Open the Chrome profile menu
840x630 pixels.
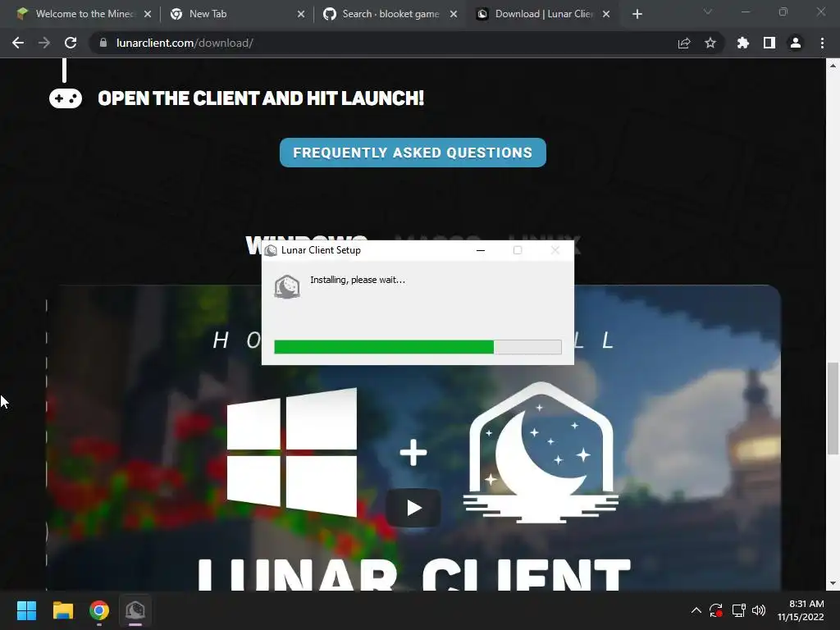tap(796, 43)
